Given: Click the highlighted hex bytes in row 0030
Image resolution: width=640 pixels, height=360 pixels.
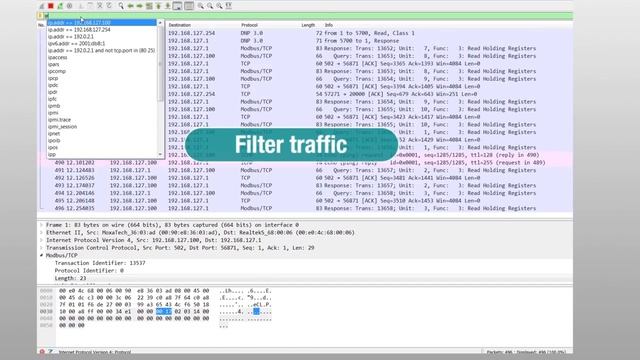Looking at the screenshot, I should [164, 311].
